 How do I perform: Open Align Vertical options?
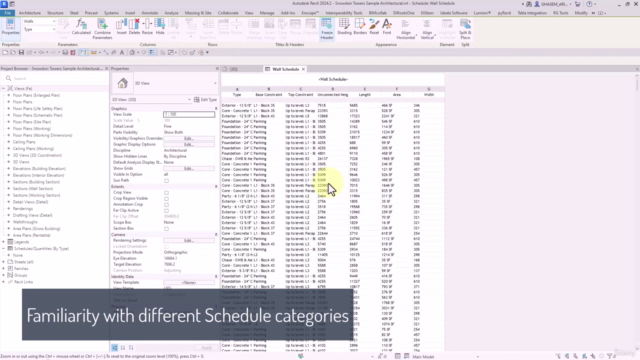tap(427, 29)
